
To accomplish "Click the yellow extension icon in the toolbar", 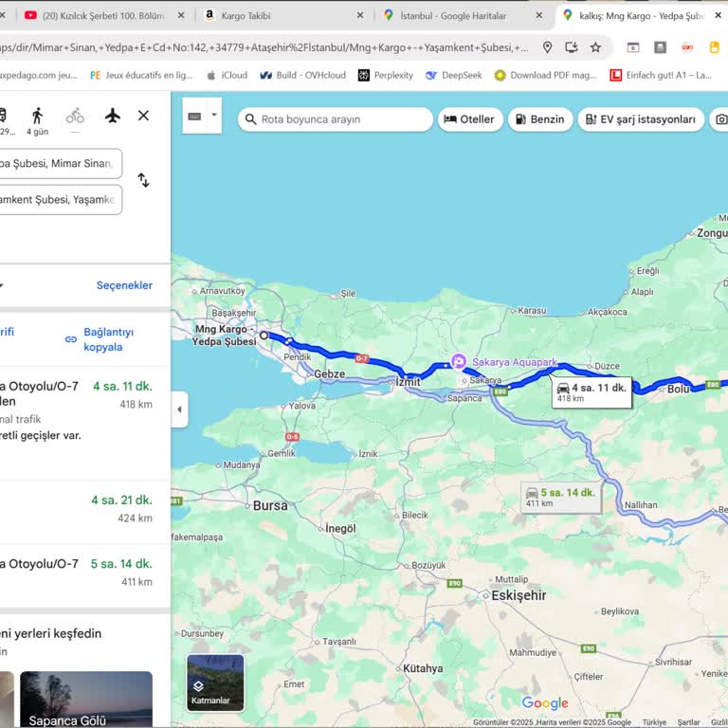I will (x=714, y=47).
